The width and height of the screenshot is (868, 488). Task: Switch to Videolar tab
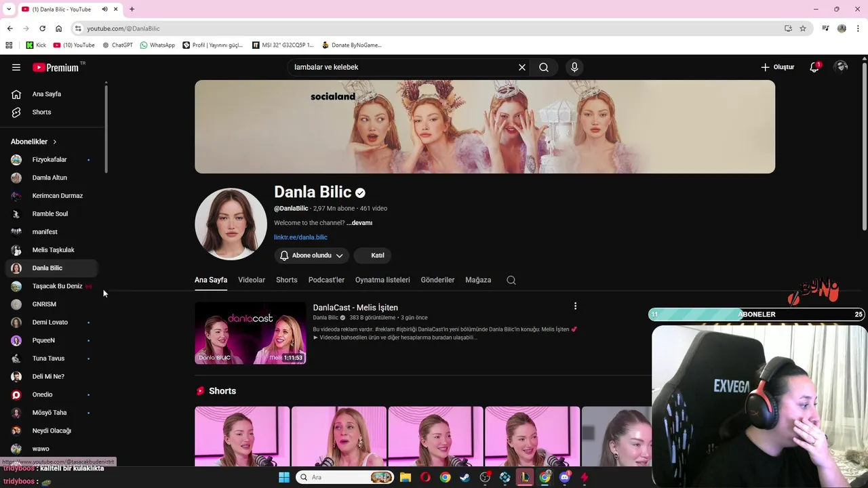coord(252,280)
